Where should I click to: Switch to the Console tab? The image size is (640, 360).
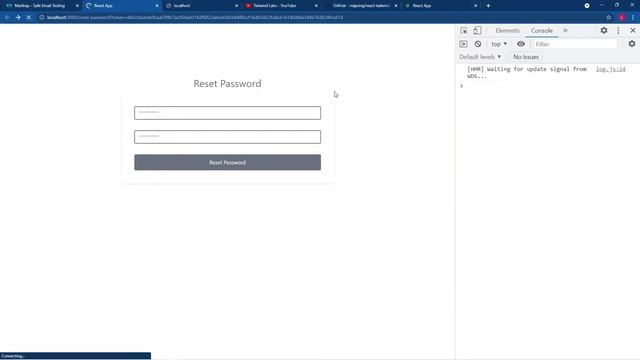(x=542, y=31)
